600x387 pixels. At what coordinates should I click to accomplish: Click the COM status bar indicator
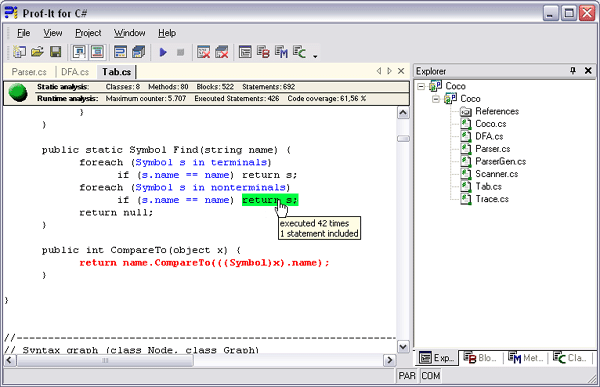430,376
